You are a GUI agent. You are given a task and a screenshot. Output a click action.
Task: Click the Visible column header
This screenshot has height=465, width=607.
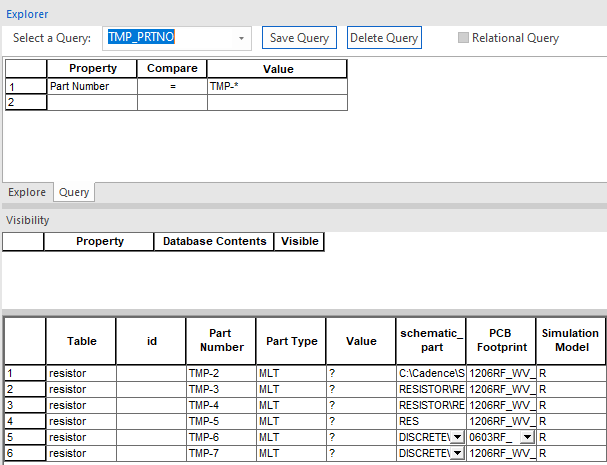pos(299,241)
